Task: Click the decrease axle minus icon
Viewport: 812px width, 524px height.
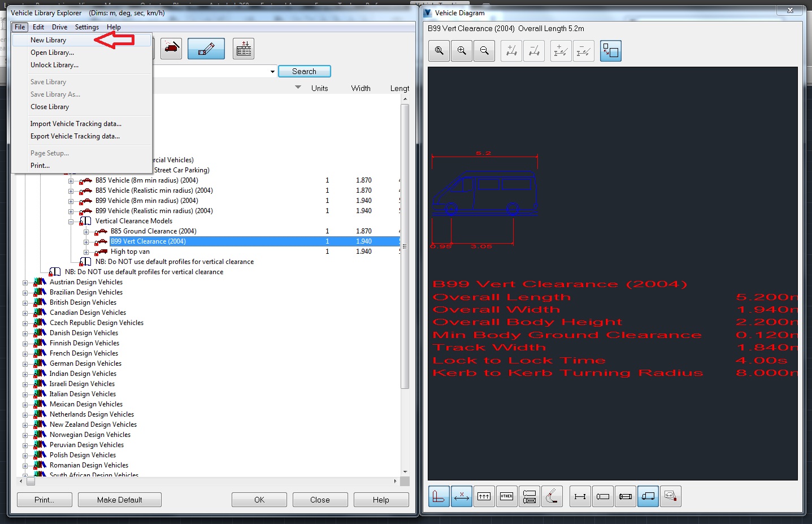Action: click(x=534, y=51)
